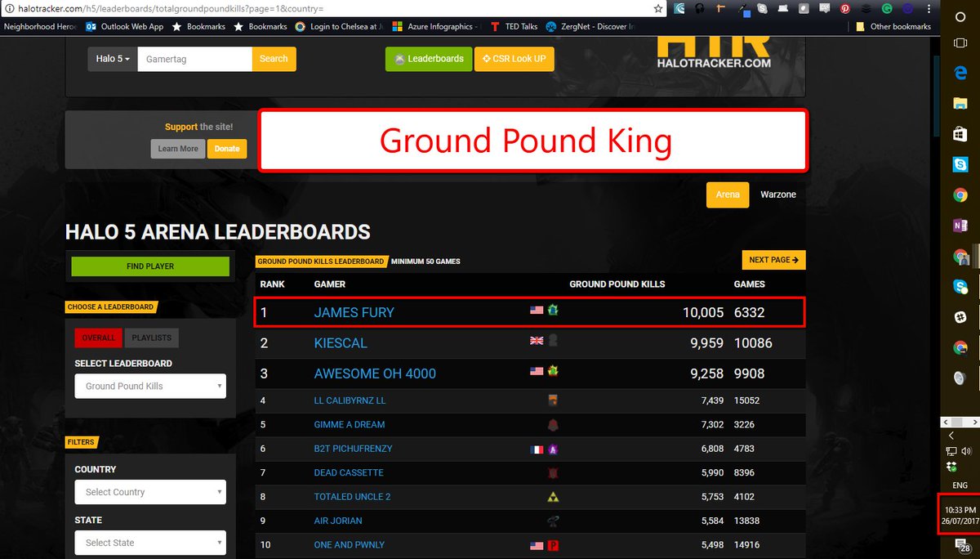Click the GROUND POUND KILLS column header

click(x=617, y=284)
